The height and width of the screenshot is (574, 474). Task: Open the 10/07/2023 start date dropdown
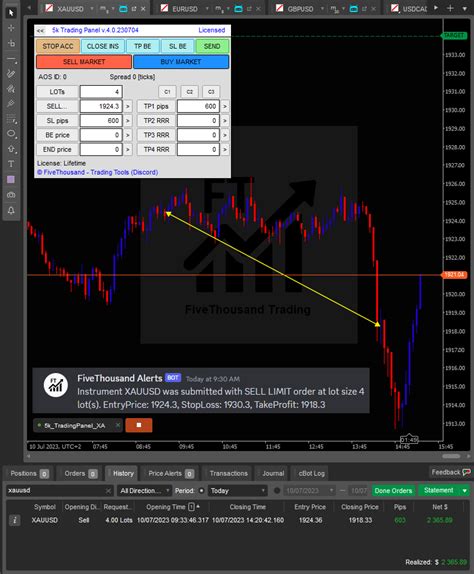click(x=309, y=491)
